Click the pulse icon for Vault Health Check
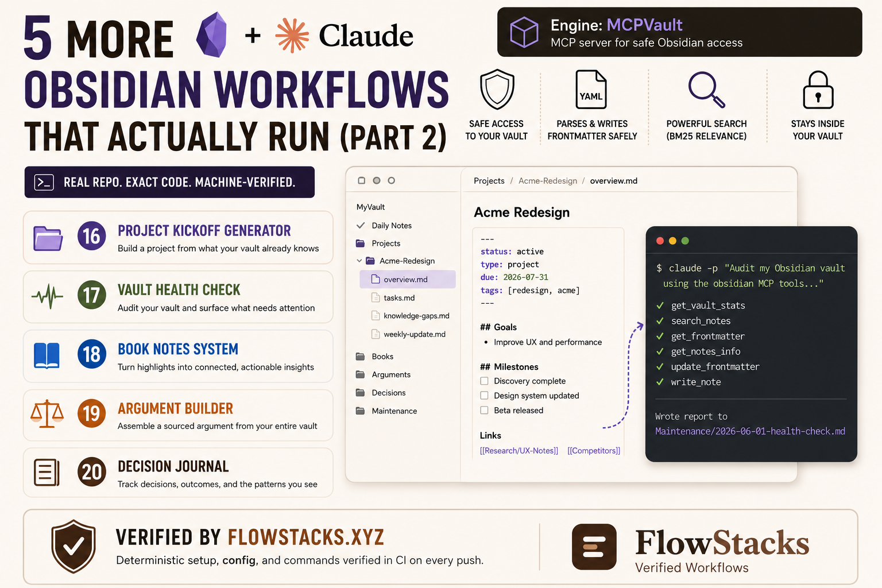 pos(48,296)
